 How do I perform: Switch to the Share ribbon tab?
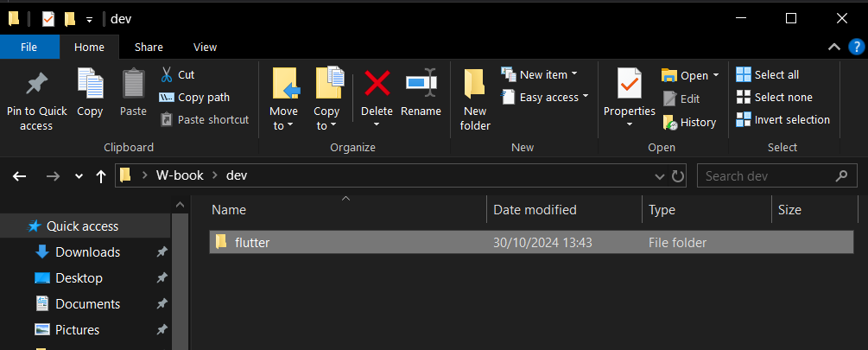tap(149, 47)
